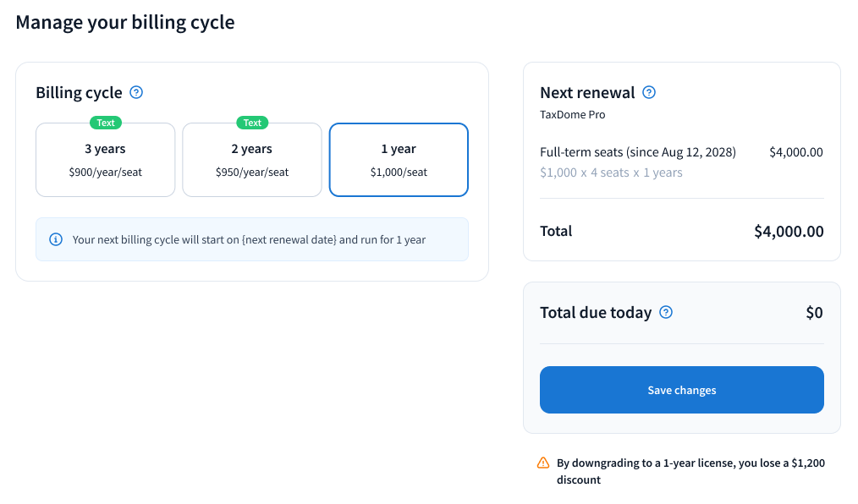
Task: Choose the 1 year billing cycle card
Action: pos(399,160)
